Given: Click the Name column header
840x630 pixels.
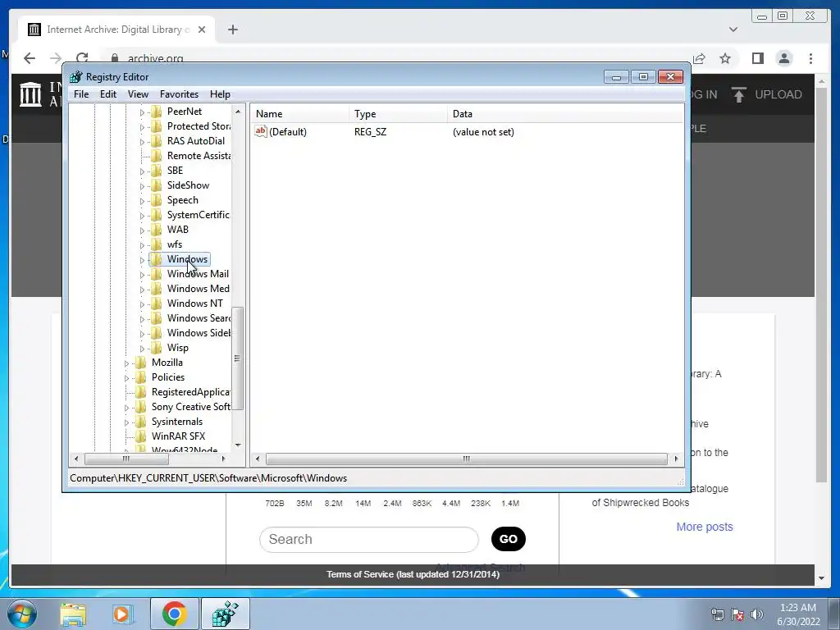Looking at the screenshot, I should pos(301,114).
